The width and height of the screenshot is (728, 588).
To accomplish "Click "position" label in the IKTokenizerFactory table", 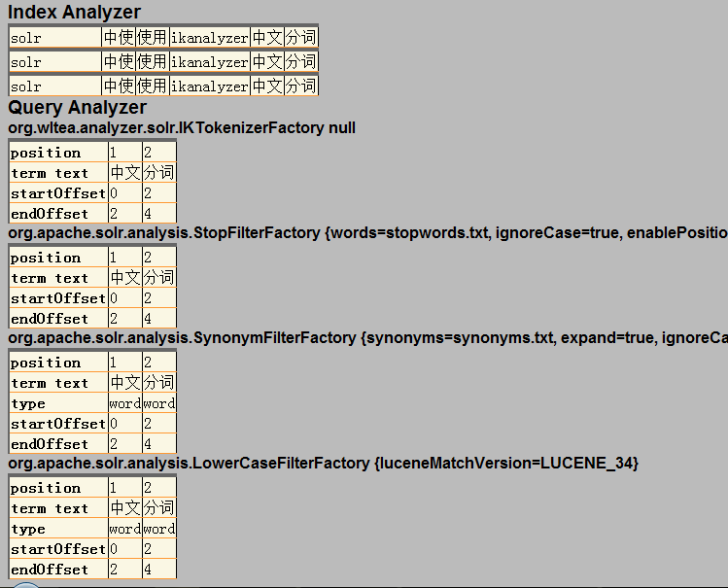I will [x=46, y=153].
